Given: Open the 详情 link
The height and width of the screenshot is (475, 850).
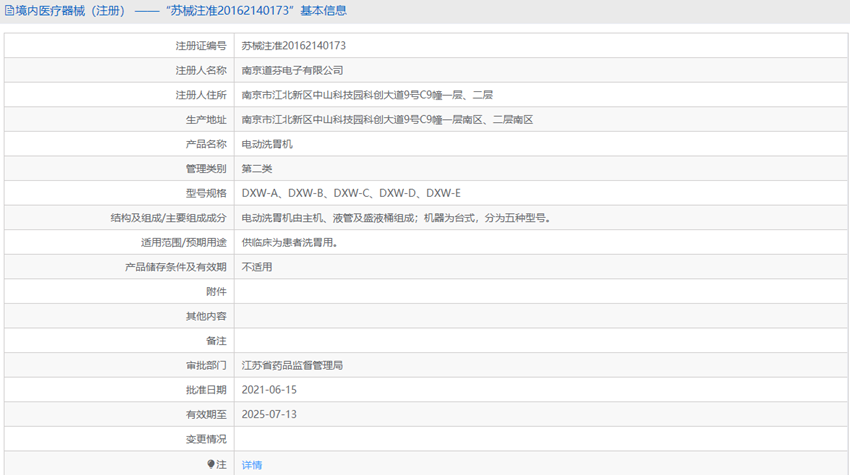Looking at the screenshot, I should click(252, 465).
